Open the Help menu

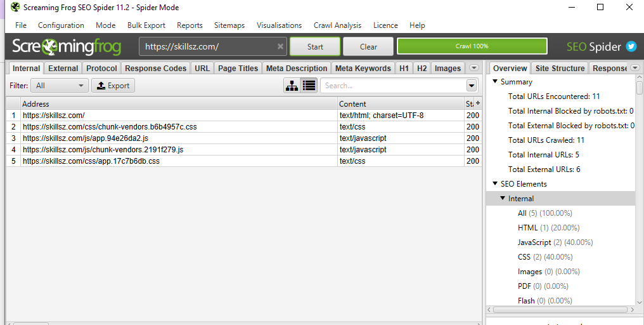pyautogui.click(x=417, y=25)
